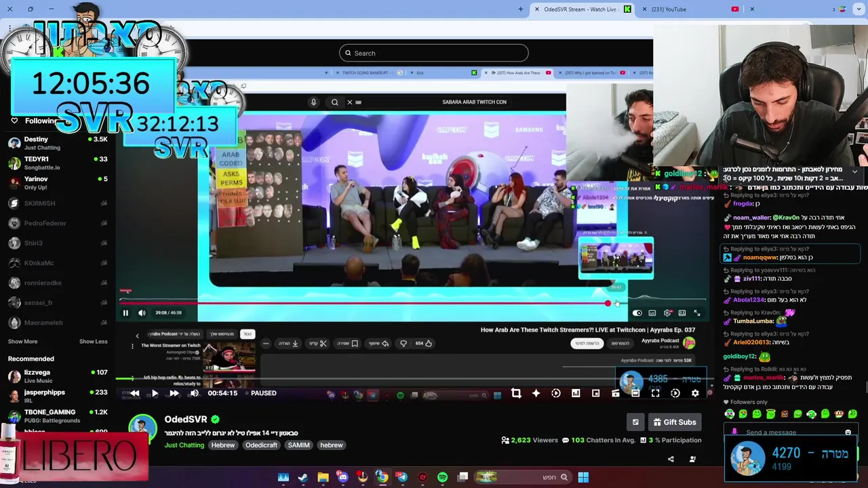This screenshot has width=868, height=488.
Task: Open the Following section heart
Action: tap(14, 121)
